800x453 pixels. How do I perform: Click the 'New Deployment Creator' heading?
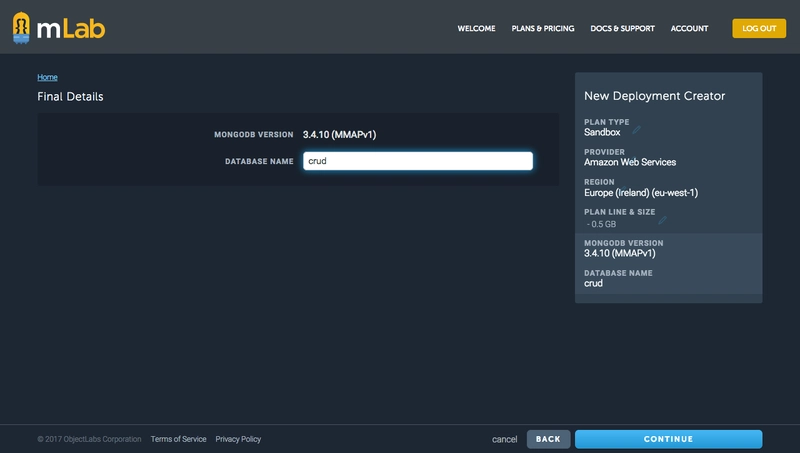click(655, 96)
